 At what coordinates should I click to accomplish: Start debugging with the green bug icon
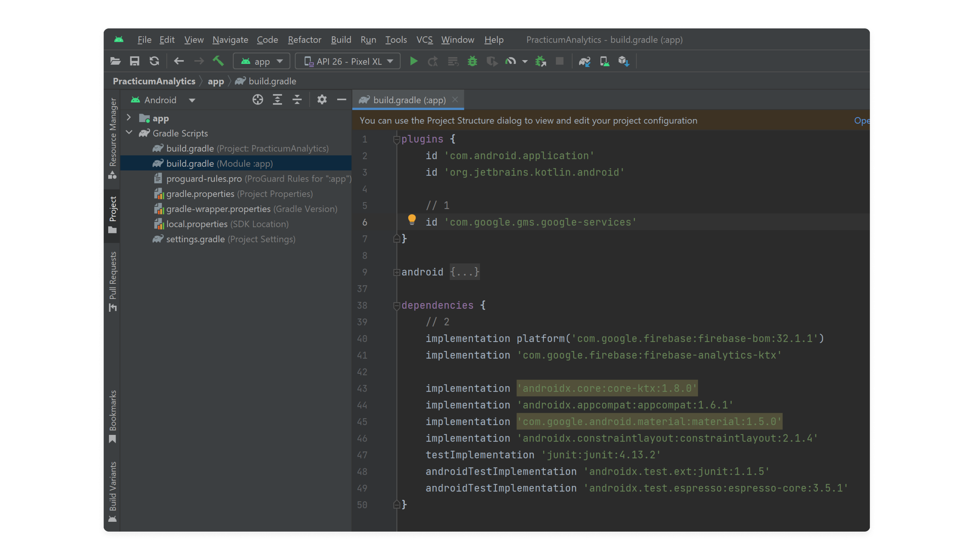click(x=472, y=61)
